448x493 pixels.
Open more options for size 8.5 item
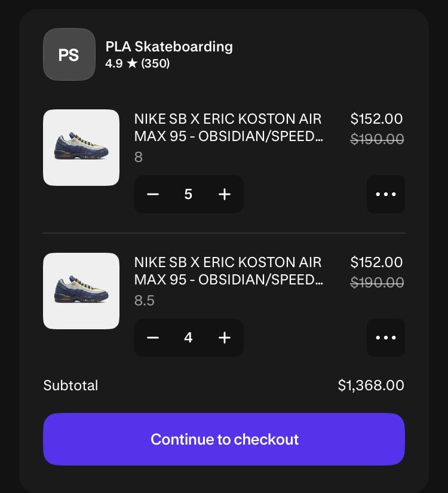pos(385,338)
